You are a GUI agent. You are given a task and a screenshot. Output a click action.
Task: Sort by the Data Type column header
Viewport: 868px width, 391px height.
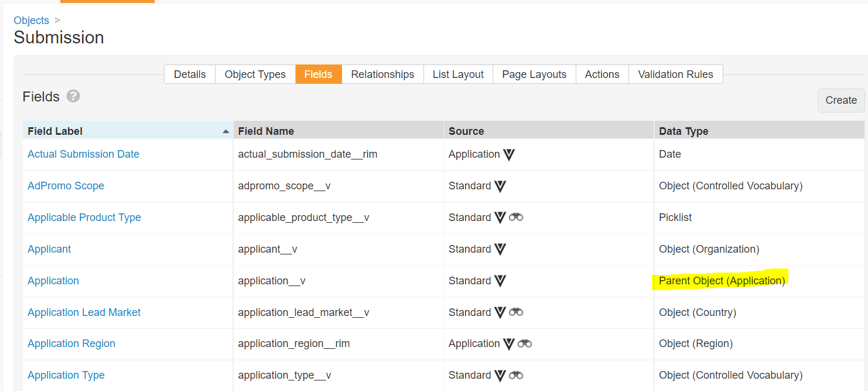click(x=684, y=131)
